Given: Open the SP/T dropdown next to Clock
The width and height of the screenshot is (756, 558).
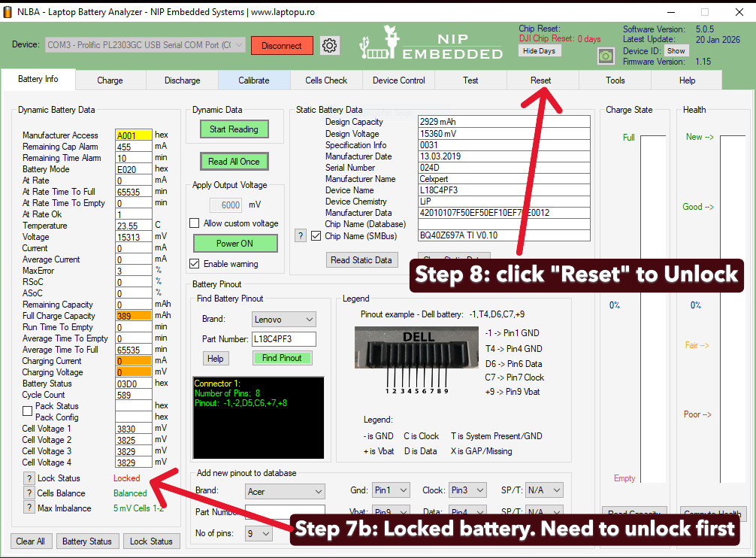Looking at the screenshot, I should 544,490.
